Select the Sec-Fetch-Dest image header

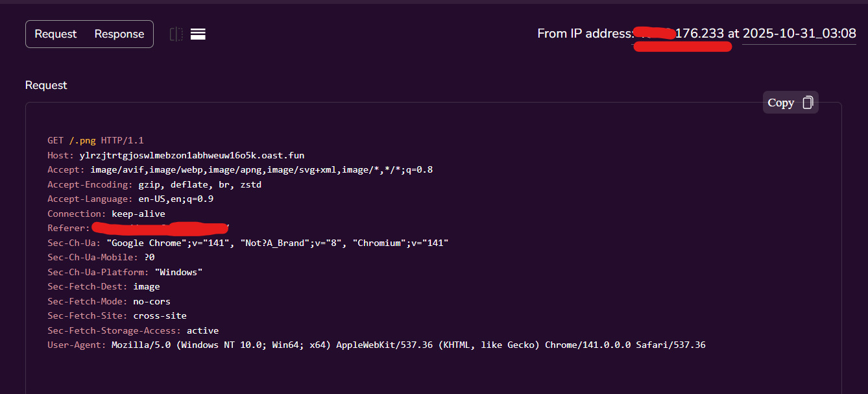click(x=103, y=286)
